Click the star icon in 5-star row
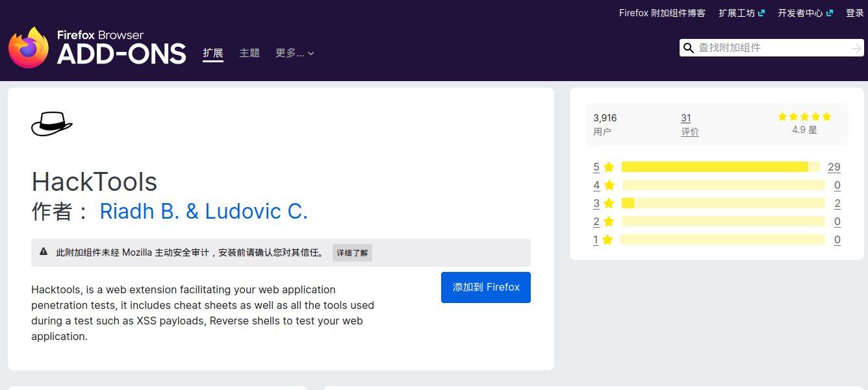 (609, 167)
